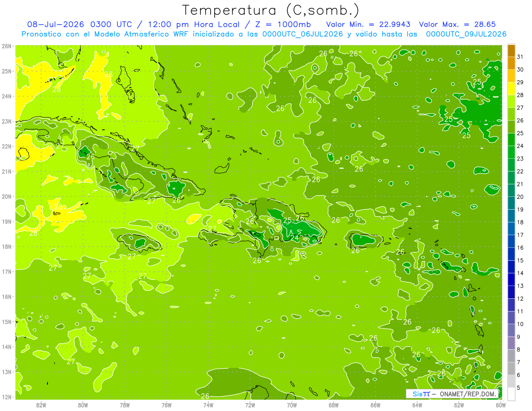Click color scale value 30
The width and height of the screenshot is (532, 411).
click(x=520, y=70)
